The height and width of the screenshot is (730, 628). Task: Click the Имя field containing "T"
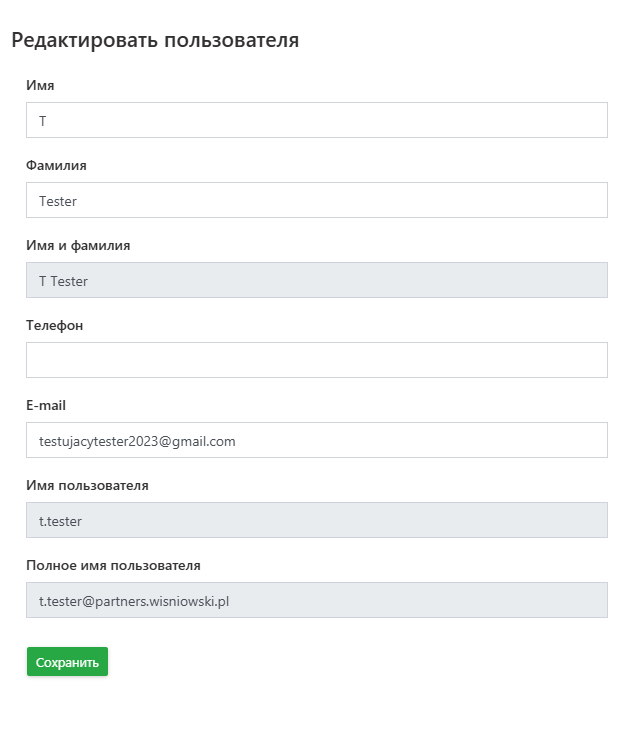coord(316,120)
